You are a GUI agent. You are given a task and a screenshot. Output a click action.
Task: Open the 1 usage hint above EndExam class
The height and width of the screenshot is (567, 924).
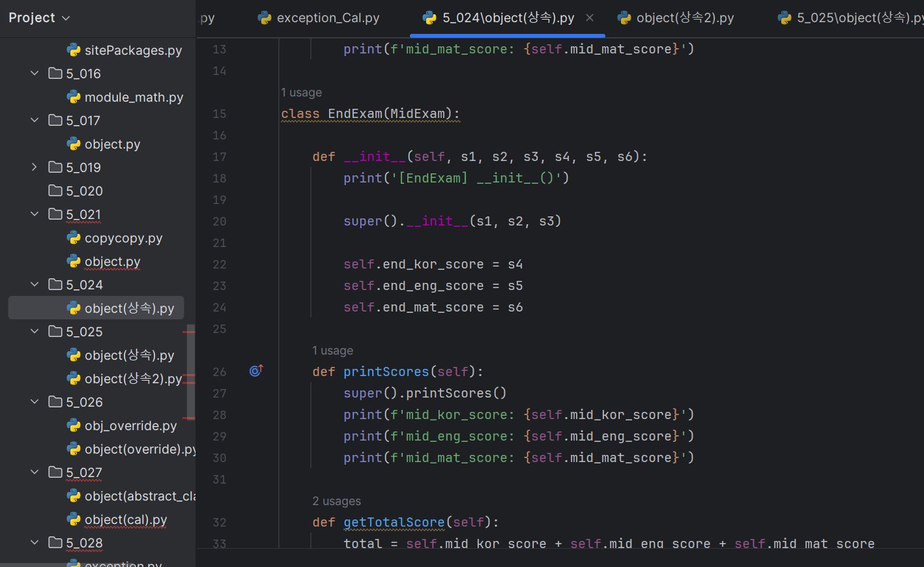click(x=301, y=93)
